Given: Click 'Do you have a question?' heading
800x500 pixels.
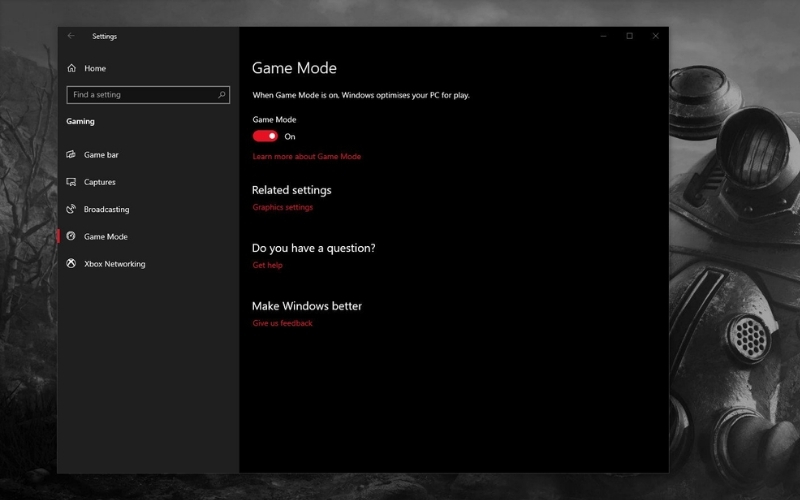Looking at the screenshot, I should pos(314,248).
